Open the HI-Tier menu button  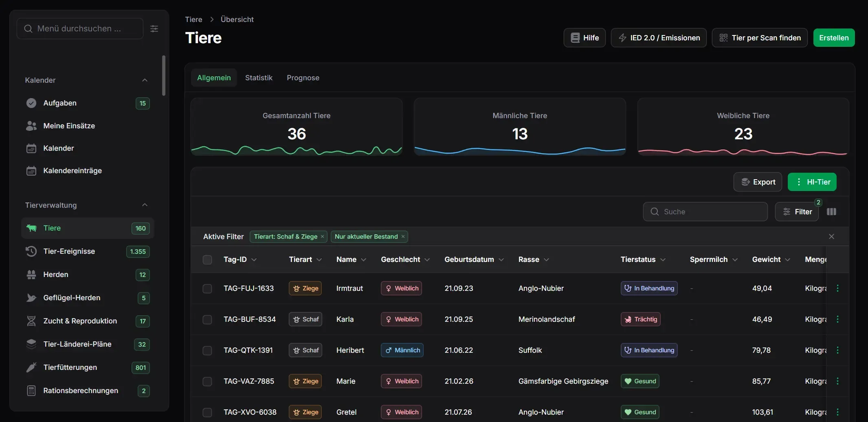point(812,182)
